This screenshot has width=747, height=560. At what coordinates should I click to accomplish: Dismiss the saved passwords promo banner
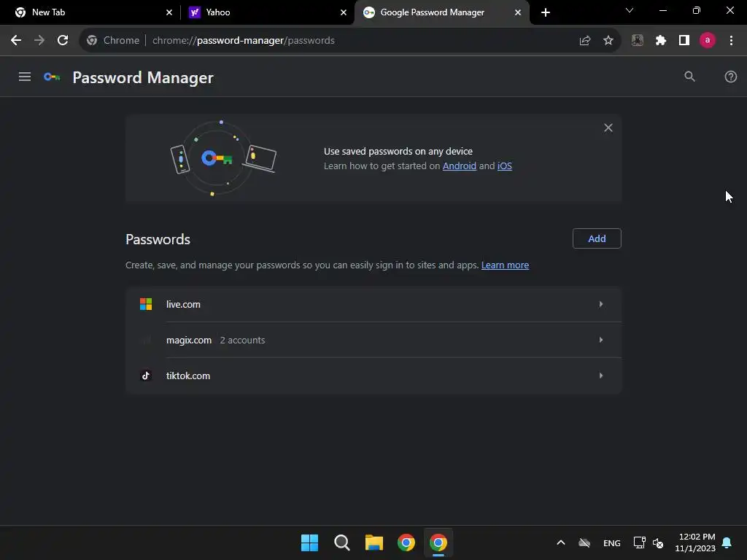click(608, 128)
